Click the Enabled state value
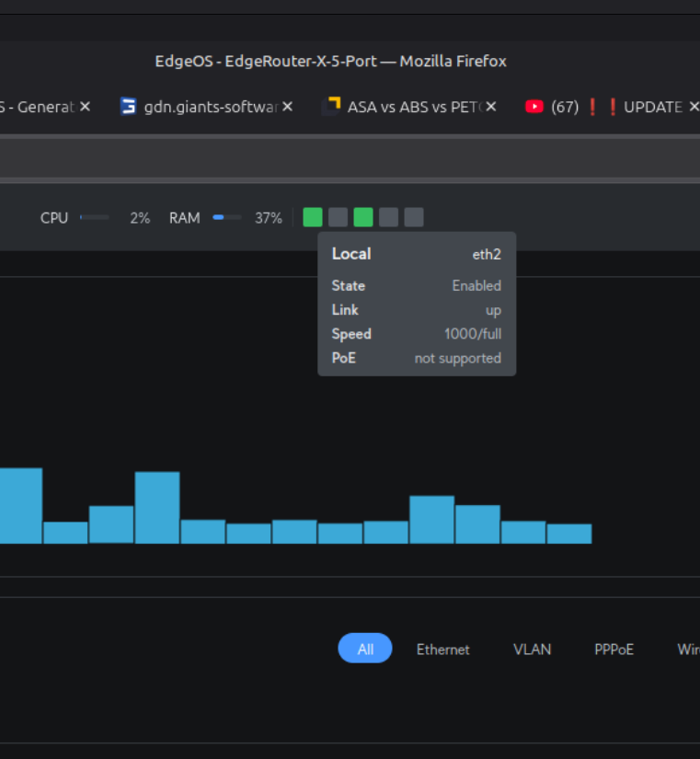This screenshot has height=759, width=700. [476, 285]
